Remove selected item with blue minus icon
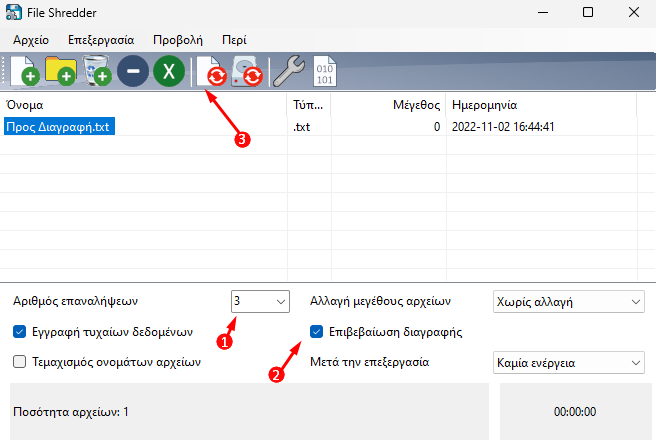 [133, 71]
